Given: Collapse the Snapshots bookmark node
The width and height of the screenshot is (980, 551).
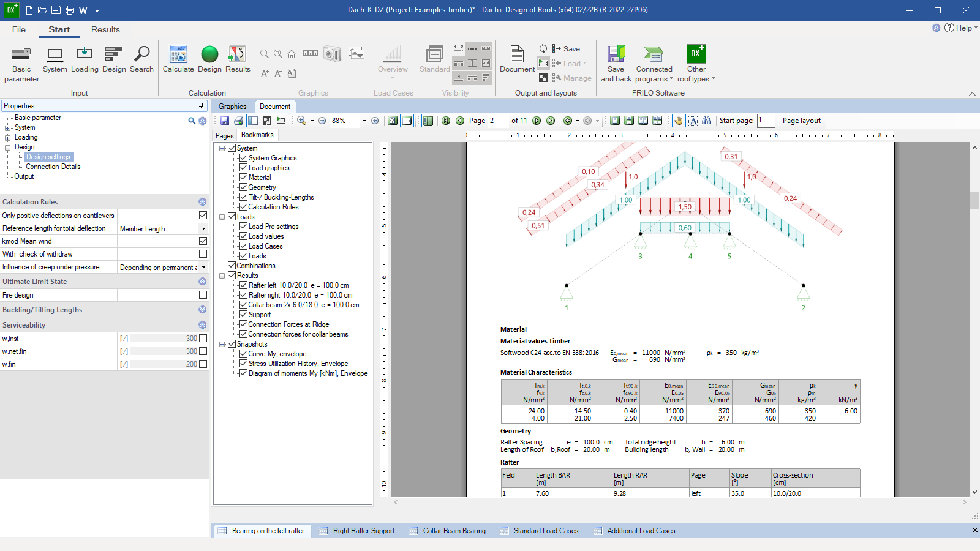Looking at the screenshot, I should pyautogui.click(x=222, y=344).
